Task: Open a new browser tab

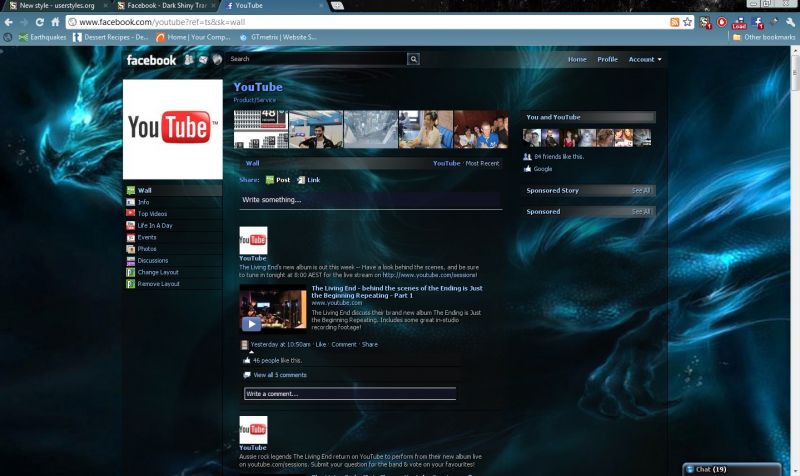Action: pos(337,6)
